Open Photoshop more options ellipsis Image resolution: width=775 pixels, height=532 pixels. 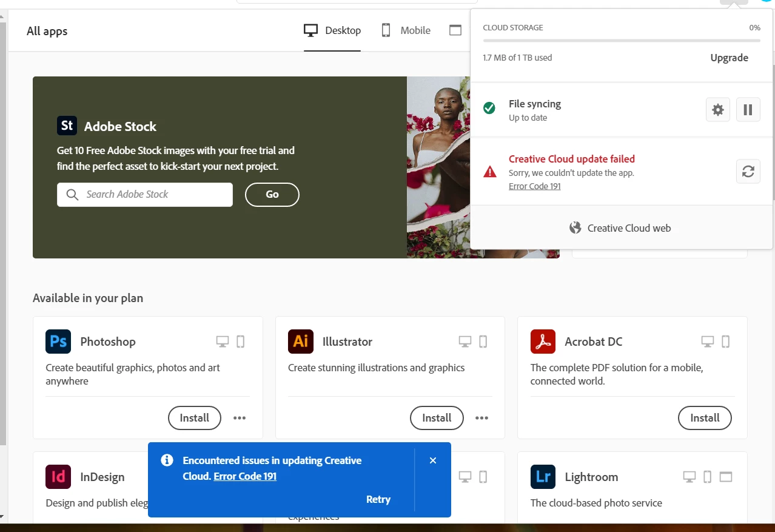pyautogui.click(x=240, y=418)
